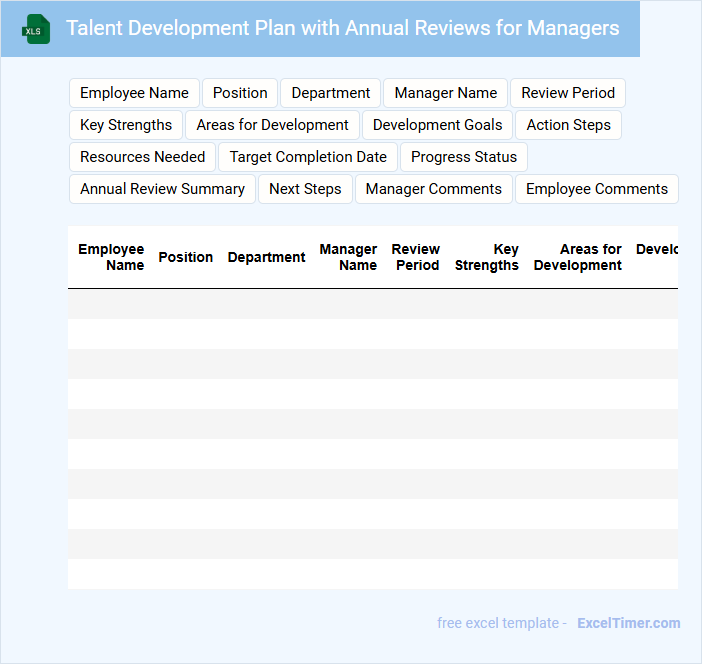Click the Areas for Development tag
Viewport: 702px width, 664px height.
[x=272, y=125]
